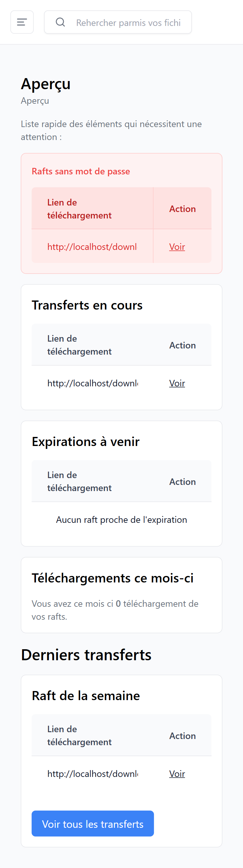Click the magnifier search icon

point(60,22)
